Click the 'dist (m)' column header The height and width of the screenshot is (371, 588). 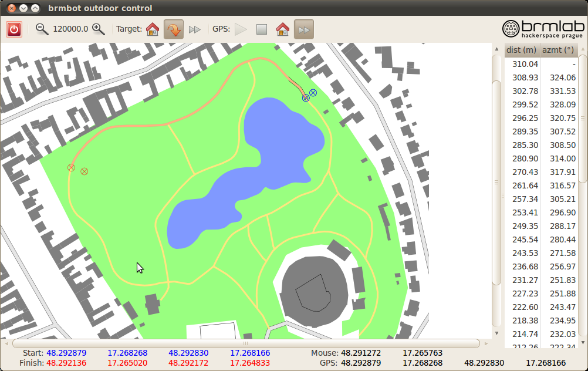(522, 50)
